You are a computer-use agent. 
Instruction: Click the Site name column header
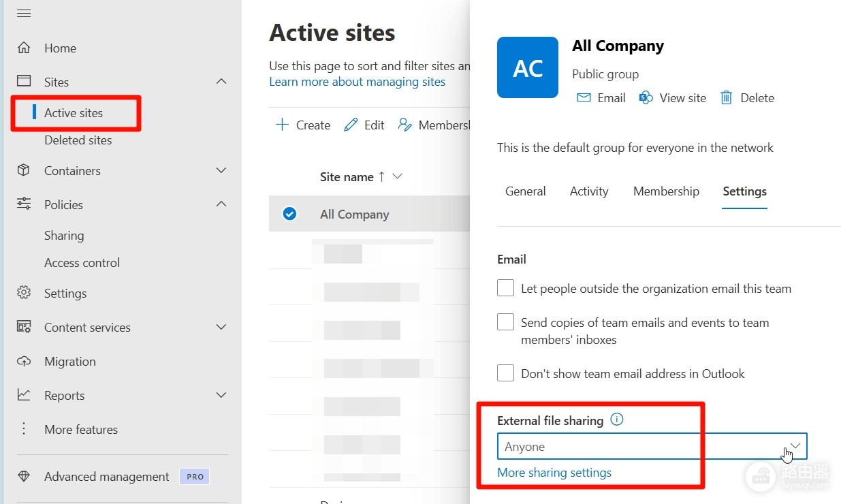[x=347, y=177]
